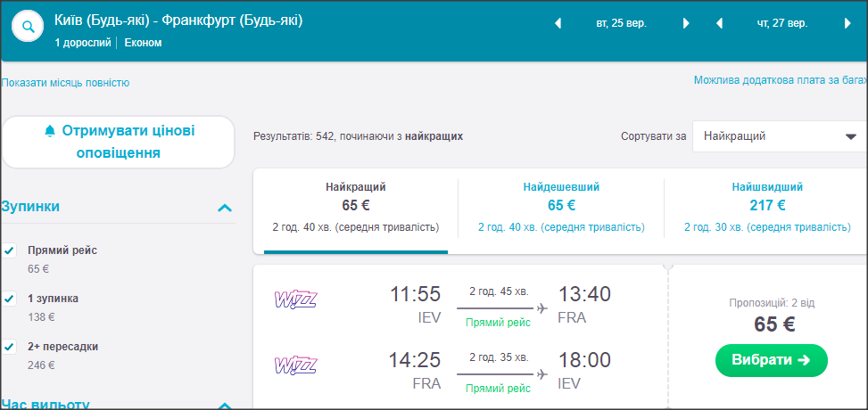Go to previous departure date

point(558,24)
